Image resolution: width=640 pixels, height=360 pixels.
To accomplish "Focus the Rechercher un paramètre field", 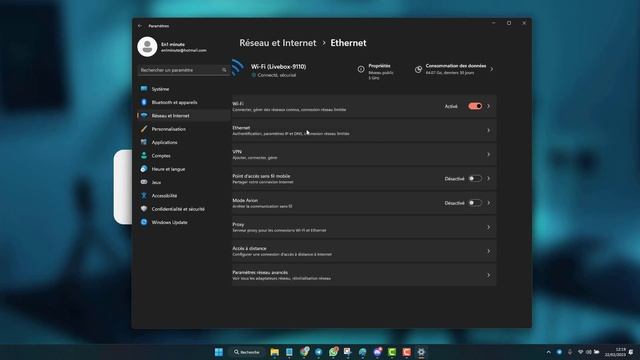I will 184,70.
